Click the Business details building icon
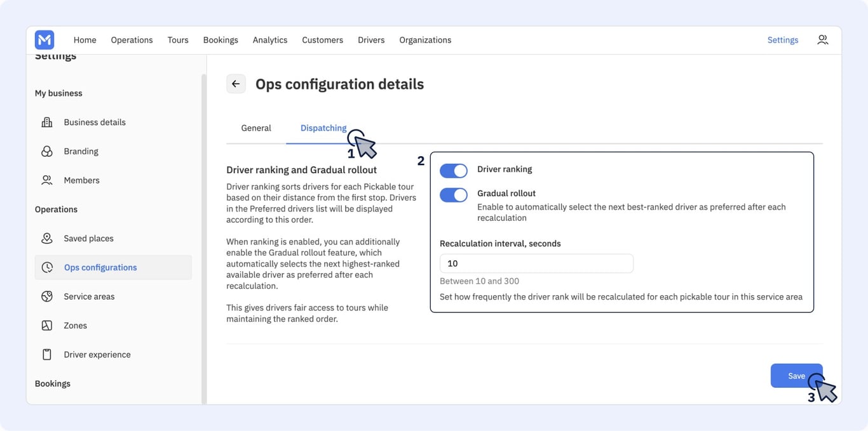 (47, 122)
